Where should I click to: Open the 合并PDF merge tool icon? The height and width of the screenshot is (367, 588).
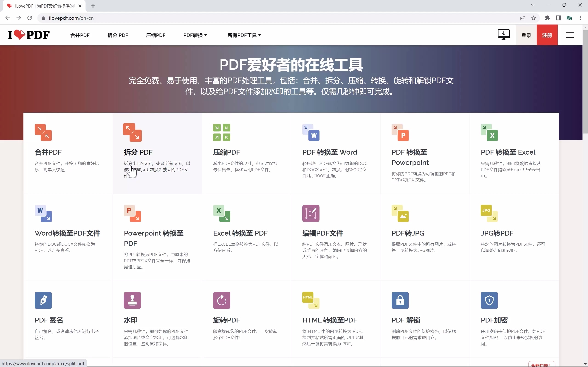(43, 132)
